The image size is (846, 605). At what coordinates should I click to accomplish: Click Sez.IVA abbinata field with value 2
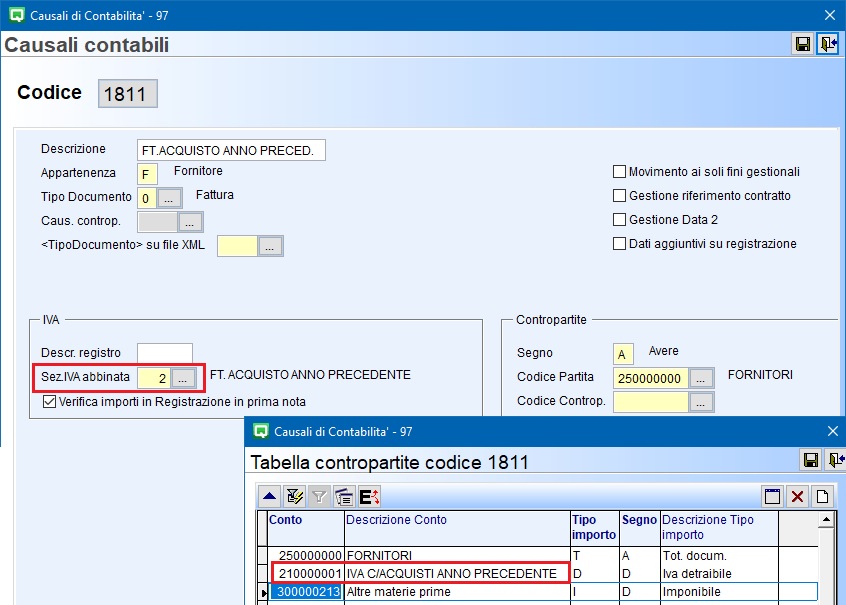point(154,378)
